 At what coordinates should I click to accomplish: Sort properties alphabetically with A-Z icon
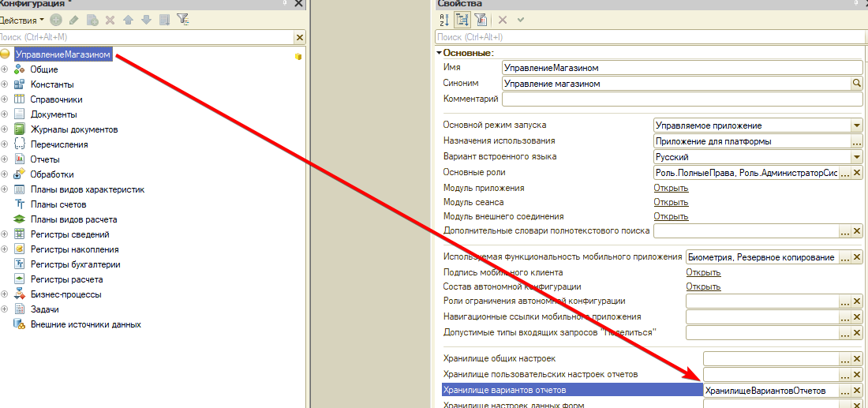(x=444, y=20)
